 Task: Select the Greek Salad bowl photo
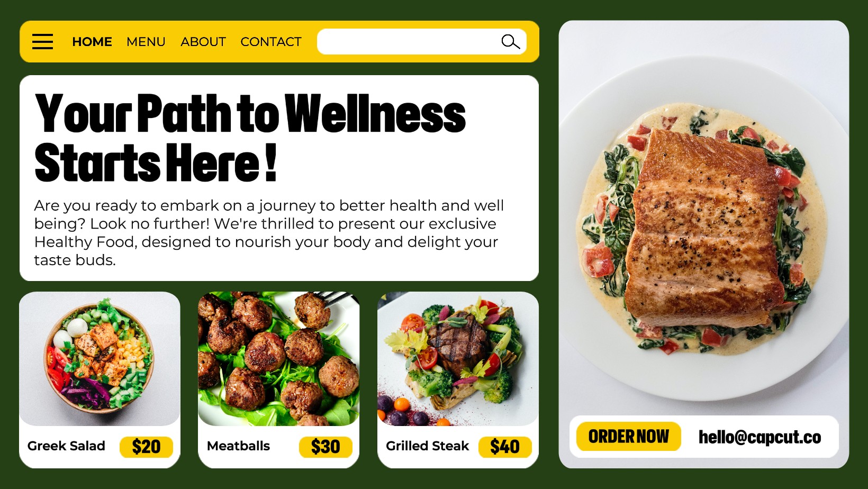point(100,359)
